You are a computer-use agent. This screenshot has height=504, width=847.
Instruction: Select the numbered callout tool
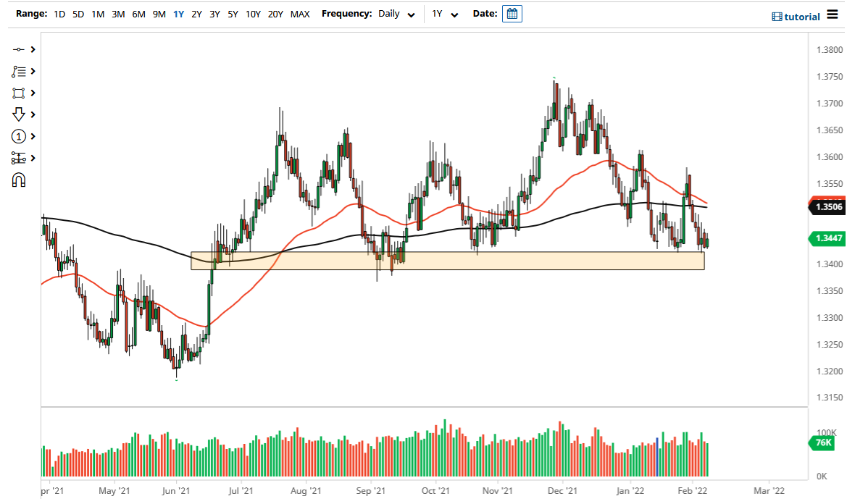[20, 136]
